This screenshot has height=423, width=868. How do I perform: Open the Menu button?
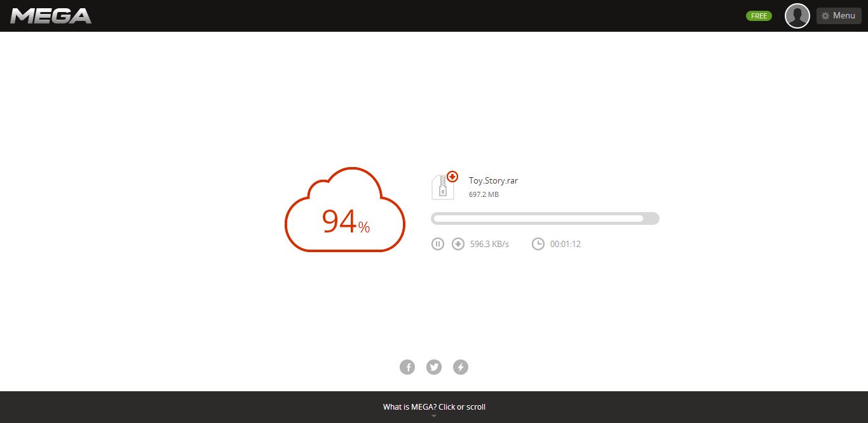839,16
